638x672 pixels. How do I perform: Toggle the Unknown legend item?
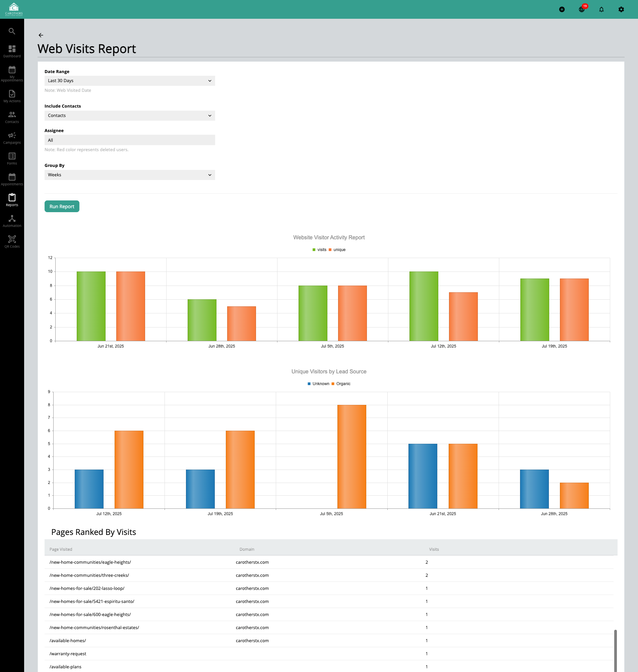[x=318, y=384]
